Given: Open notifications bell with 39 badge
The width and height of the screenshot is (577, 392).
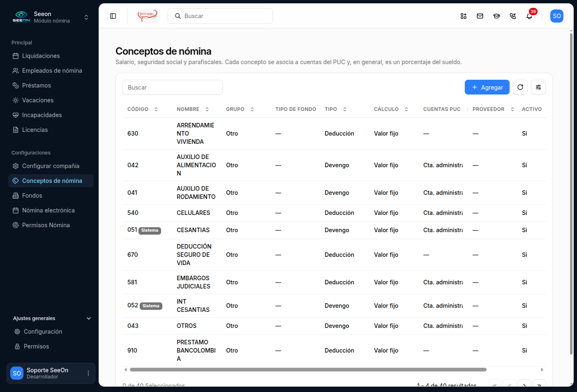Looking at the screenshot, I should pos(529,16).
